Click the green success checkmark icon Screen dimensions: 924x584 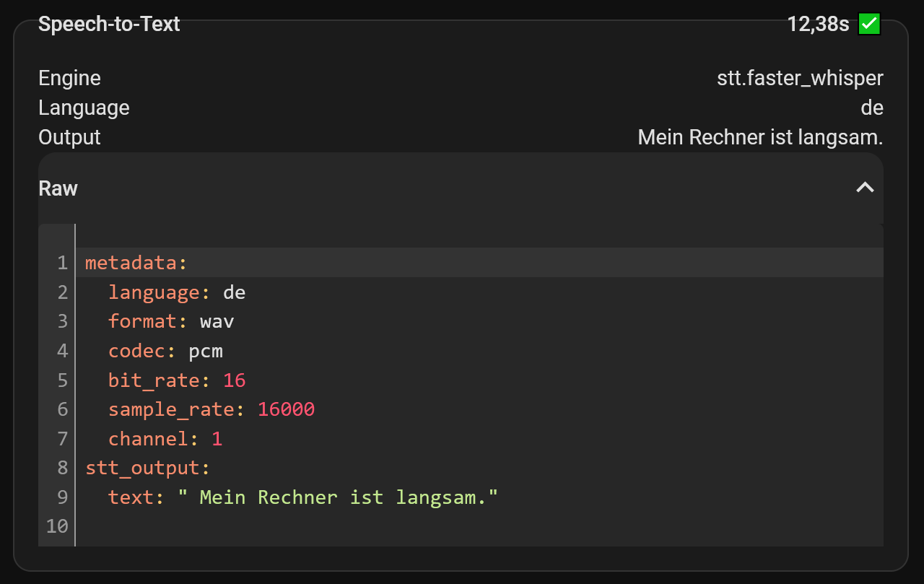tap(869, 24)
